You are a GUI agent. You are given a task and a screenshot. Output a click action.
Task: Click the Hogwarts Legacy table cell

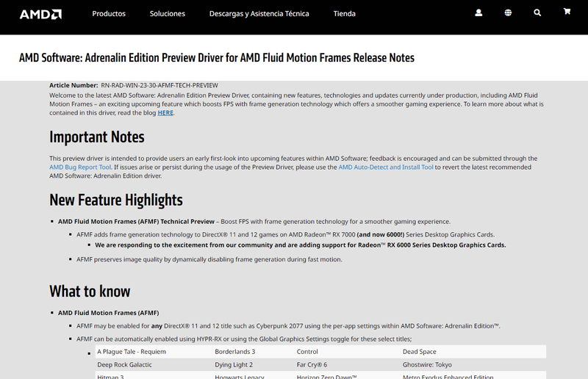[x=240, y=376]
